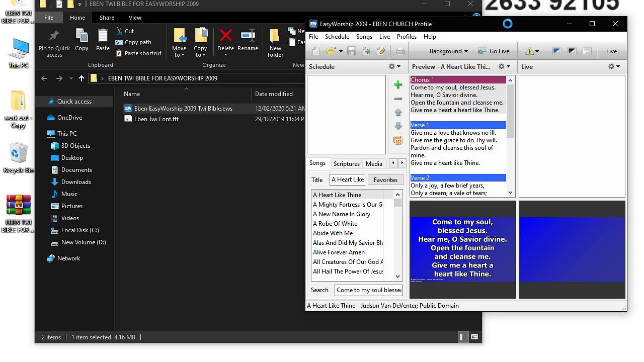
Task: Click the Go Live button
Action: click(x=494, y=51)
